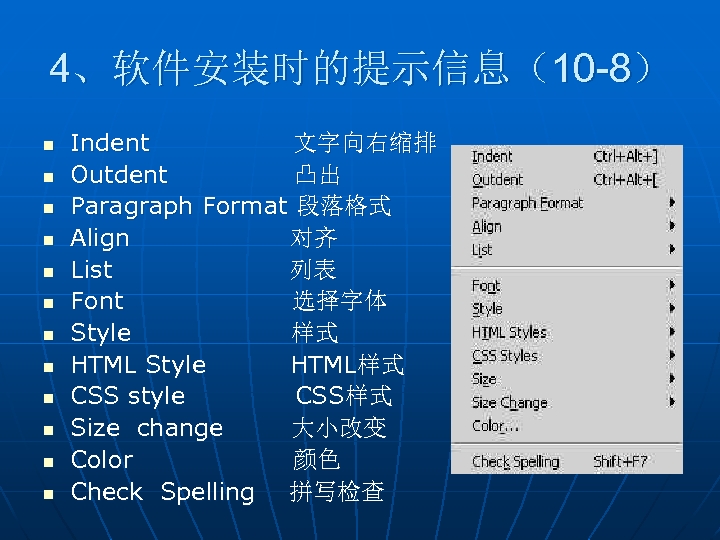Open the List menu entry
The width and height of the screenshot is (720, 540).
click(567, 250)
